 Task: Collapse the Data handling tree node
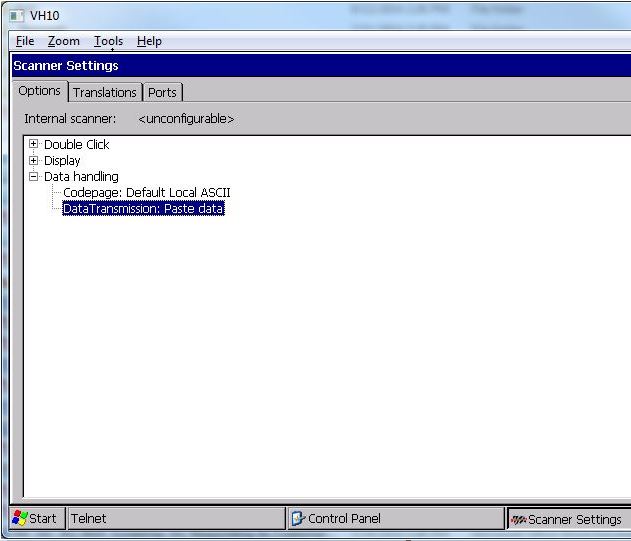[x=34, y=176]
